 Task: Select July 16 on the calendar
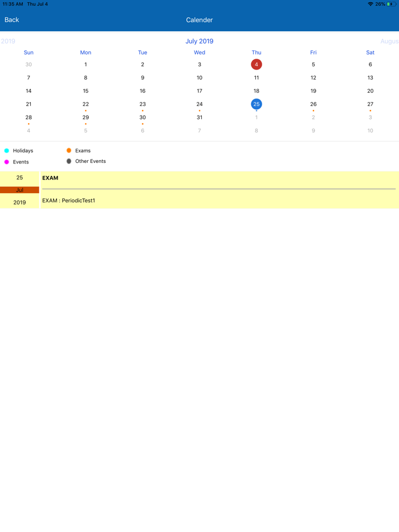point(142,91)
